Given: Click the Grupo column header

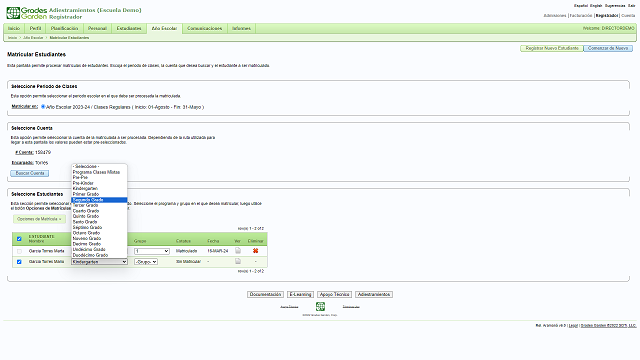Looking at the screenshot, I should 140,241.
